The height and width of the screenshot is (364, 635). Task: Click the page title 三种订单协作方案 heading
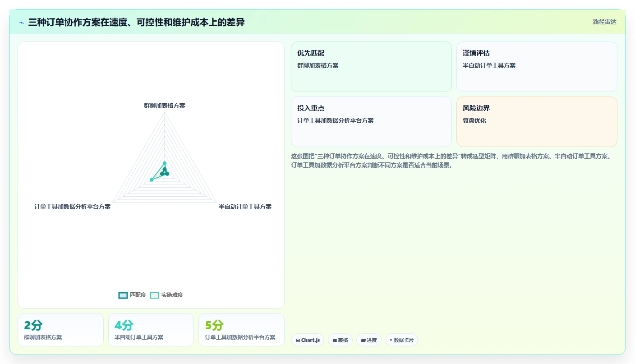click(x=136, y=22)
